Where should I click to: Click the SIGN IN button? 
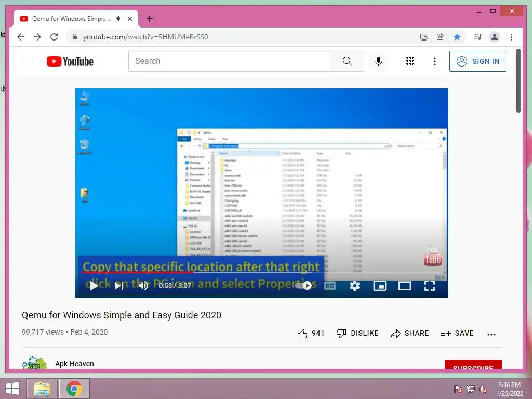click(x=477, y=61)
